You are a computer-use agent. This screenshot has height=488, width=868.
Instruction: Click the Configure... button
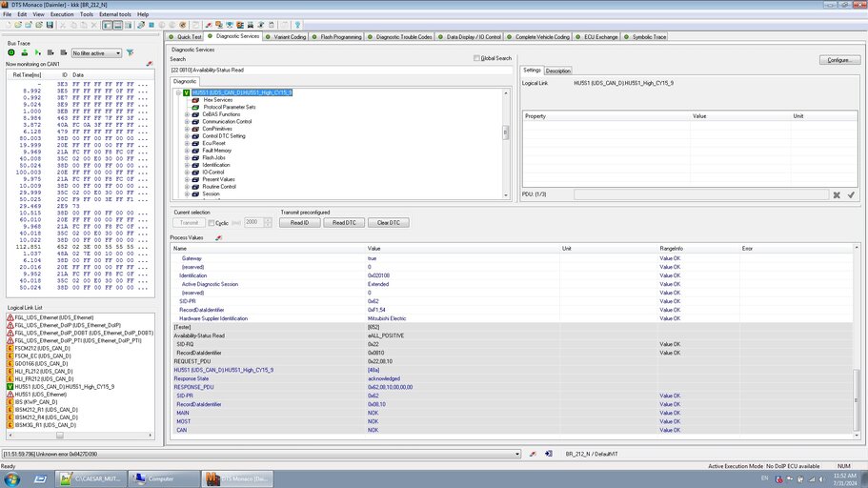pos(839,60)
